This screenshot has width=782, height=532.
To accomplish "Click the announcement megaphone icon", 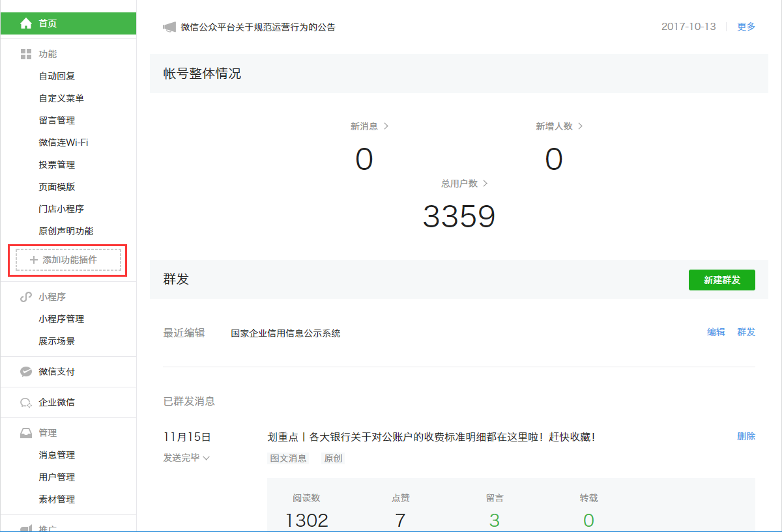I will pyautogui.click(x=169, y=27).
